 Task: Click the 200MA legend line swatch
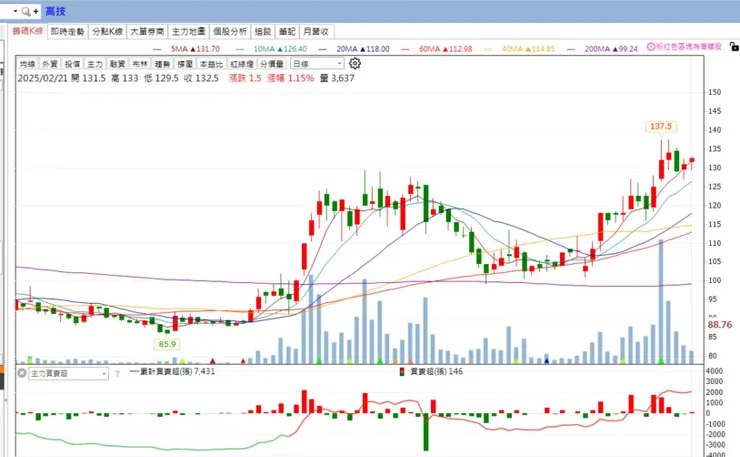pyautogui.click(x=571, y=49)
